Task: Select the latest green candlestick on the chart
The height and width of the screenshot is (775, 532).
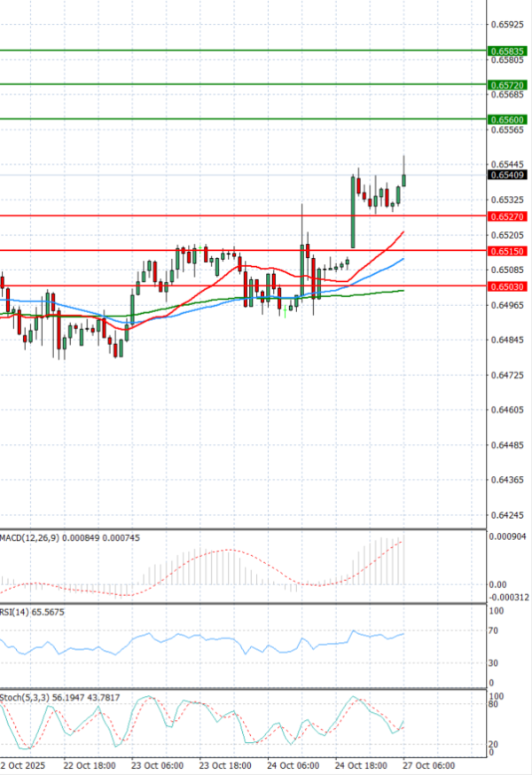Action: pyautogui.click(x=404, y=178)
